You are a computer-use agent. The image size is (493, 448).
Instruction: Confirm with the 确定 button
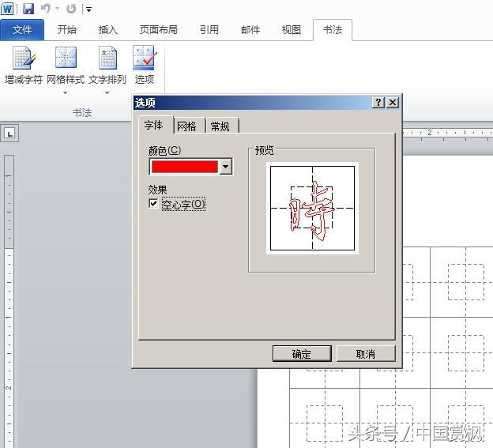[302, 354]
